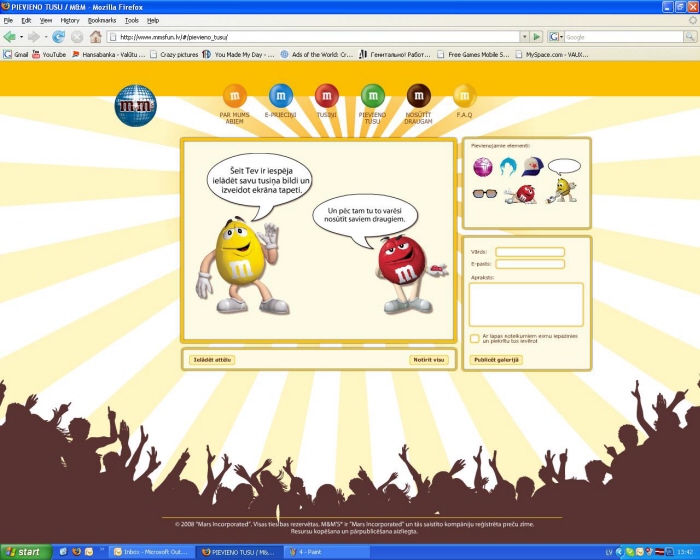The image size is (700, 560).
Task: Click the green Go arrow button
Action: click(x=537, y=37)
